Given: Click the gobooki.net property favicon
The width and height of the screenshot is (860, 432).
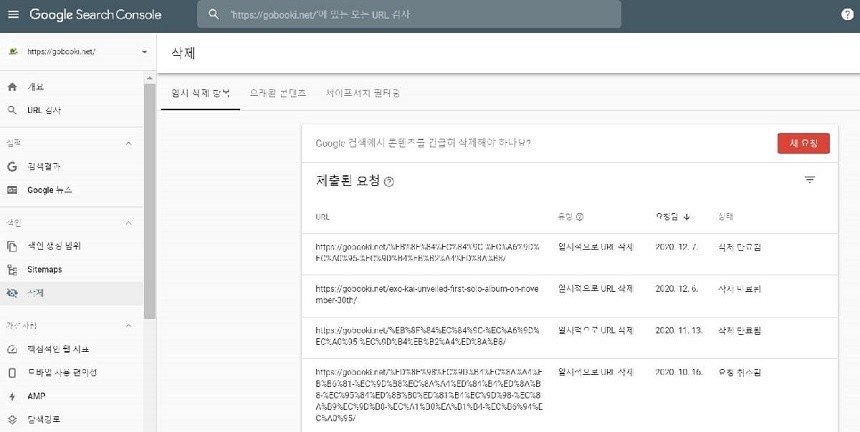Looking at the screenshot, I should pyautogui.click(x=13, y=52).
